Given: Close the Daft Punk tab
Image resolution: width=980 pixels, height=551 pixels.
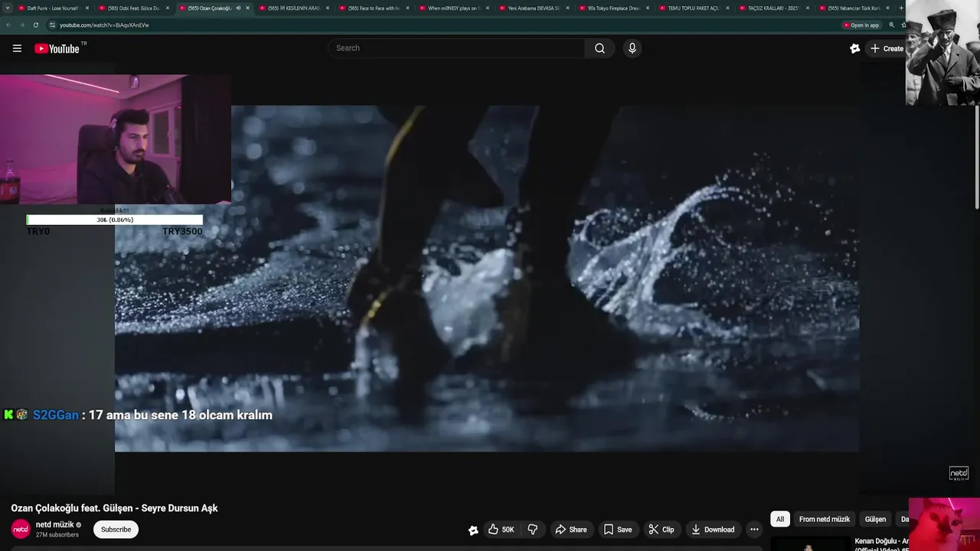Looking at the screenshot, I should pos(87,8).
